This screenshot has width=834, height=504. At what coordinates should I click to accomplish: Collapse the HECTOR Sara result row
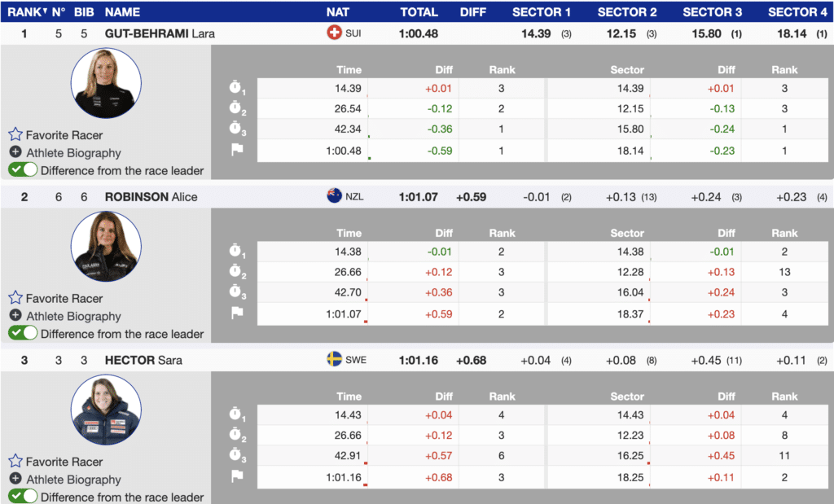click(x=143, y=360)
